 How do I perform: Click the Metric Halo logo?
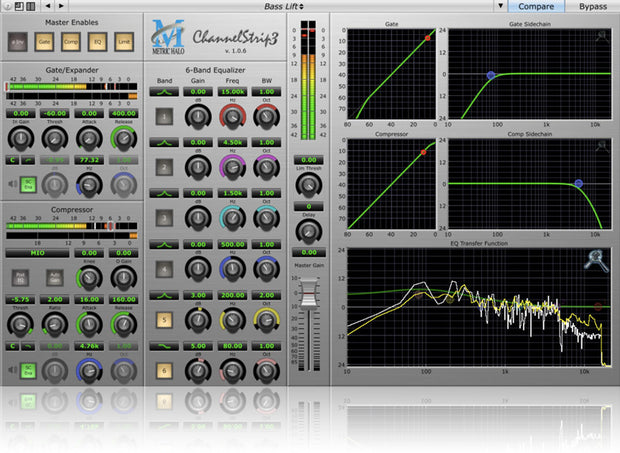[x=168, y=36]
